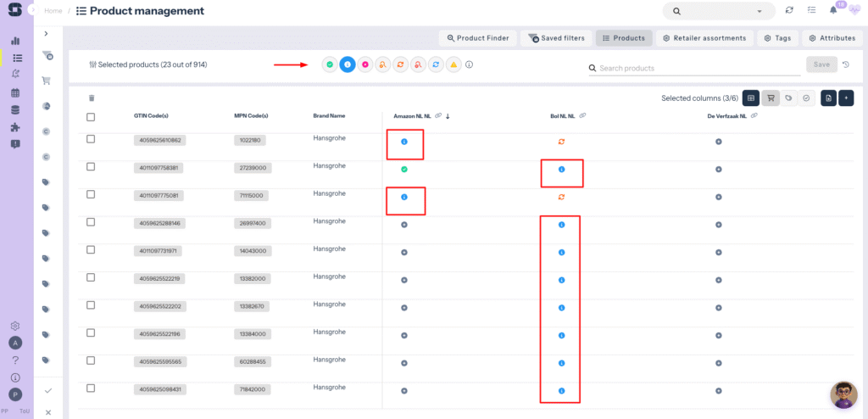Click the Home breadcrumb link
The height and width of the screenshot is (419, 868).
pyautogui.click(x=53, y=11)
